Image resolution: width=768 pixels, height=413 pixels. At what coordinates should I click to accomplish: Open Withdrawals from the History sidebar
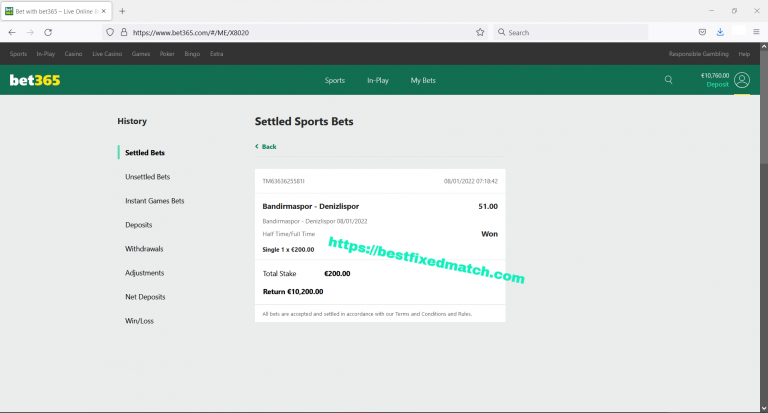click(144, 249)
